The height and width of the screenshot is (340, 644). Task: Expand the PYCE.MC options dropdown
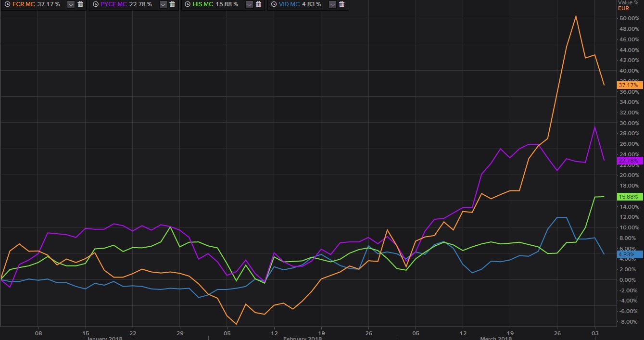[163, 4]
